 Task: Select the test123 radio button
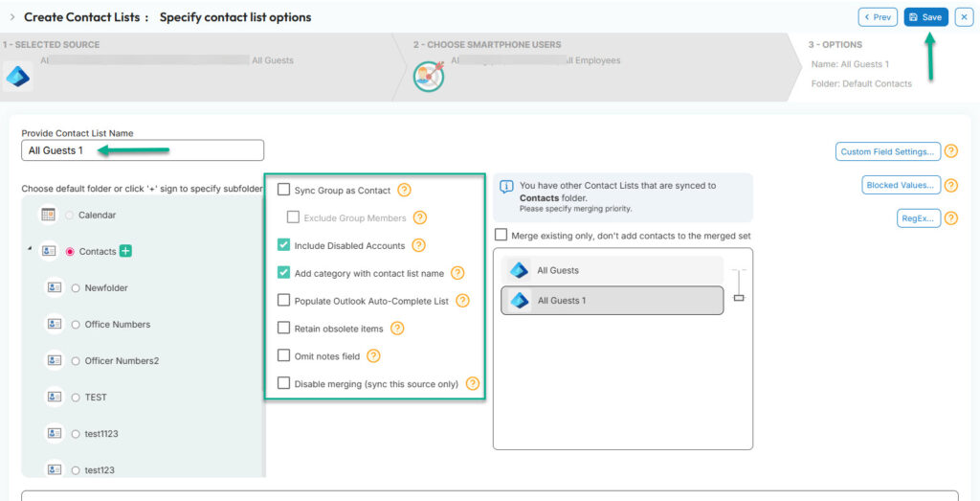76,469
